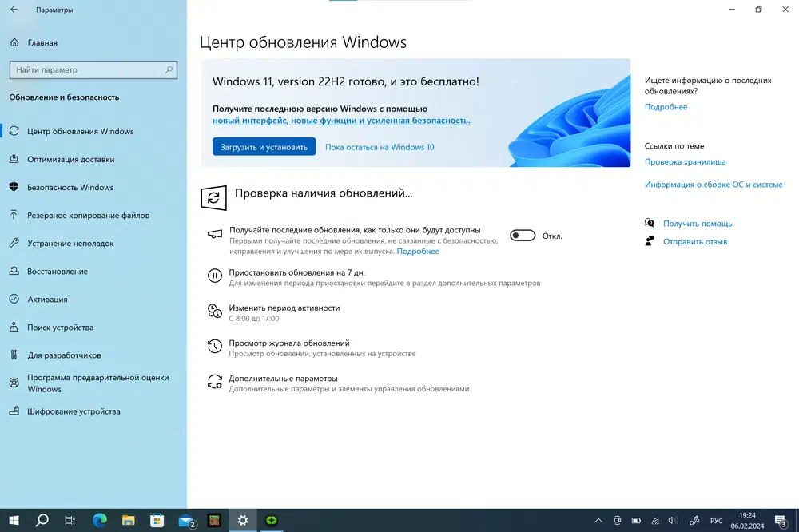Click Загрузить и установить button
This screenshot has height=532, width=799.
click(x=264, y=147)
